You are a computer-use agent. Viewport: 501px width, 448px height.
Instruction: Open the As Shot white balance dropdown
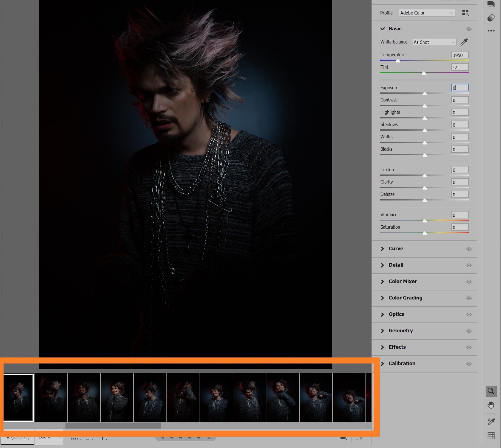[434, 42]
